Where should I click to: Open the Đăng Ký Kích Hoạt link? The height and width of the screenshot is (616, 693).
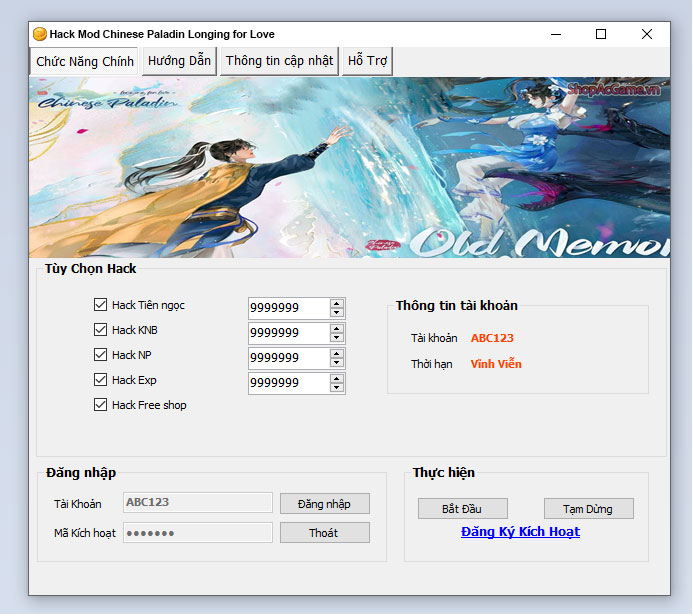520,532
